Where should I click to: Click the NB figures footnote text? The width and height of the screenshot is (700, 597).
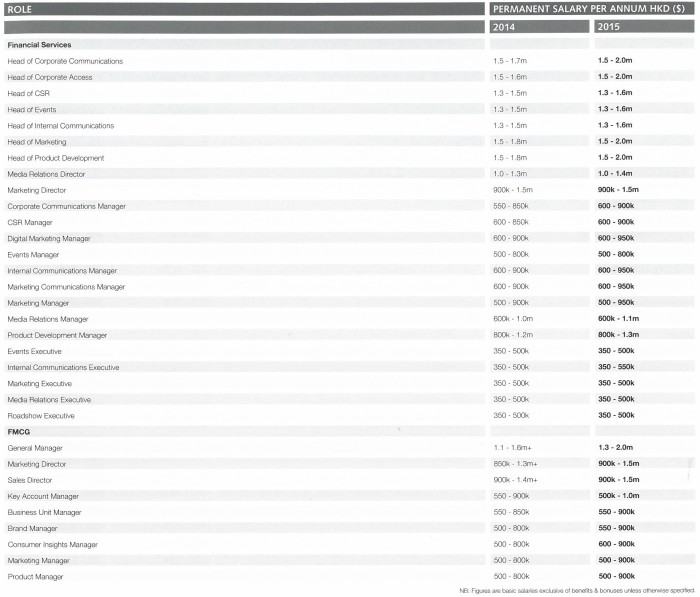point(577,591)
